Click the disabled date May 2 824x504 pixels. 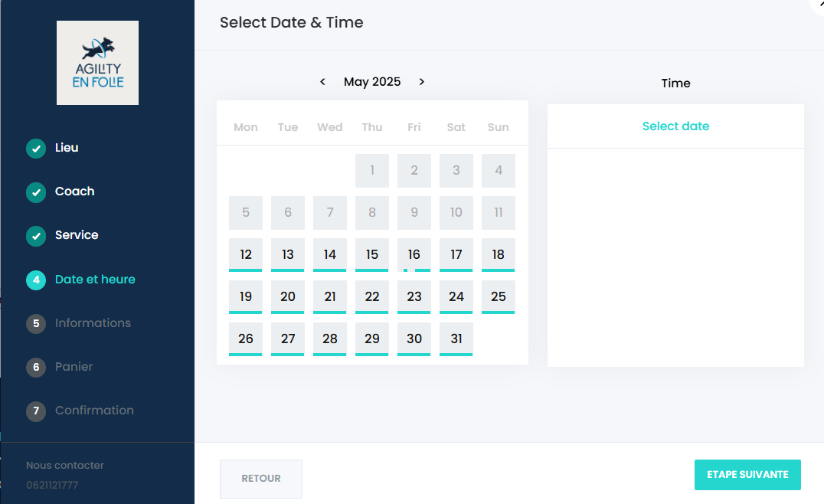414,171
